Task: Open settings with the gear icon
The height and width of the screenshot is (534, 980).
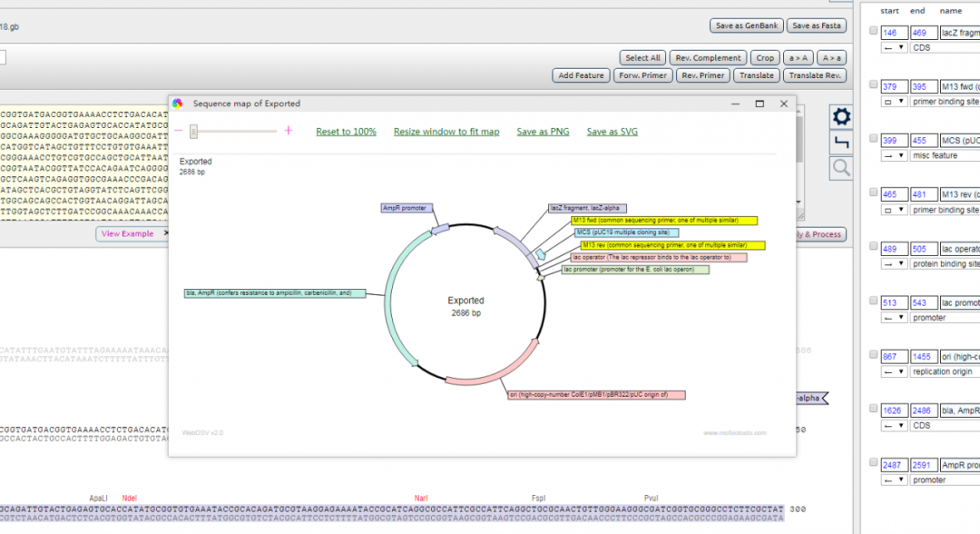Action: (x=842, y=116)
